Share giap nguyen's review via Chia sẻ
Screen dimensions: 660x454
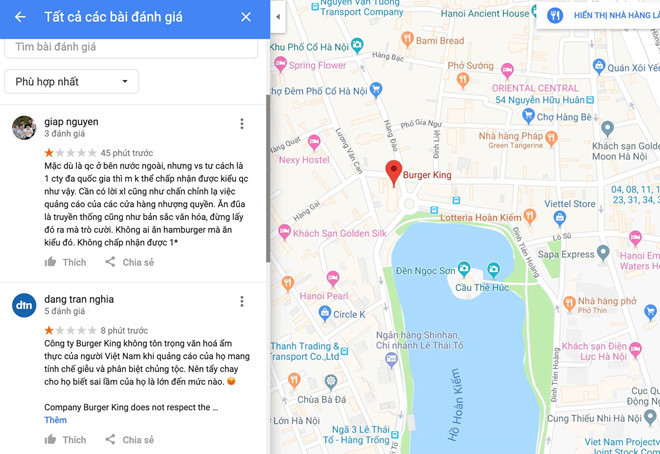tap(130, 262)
